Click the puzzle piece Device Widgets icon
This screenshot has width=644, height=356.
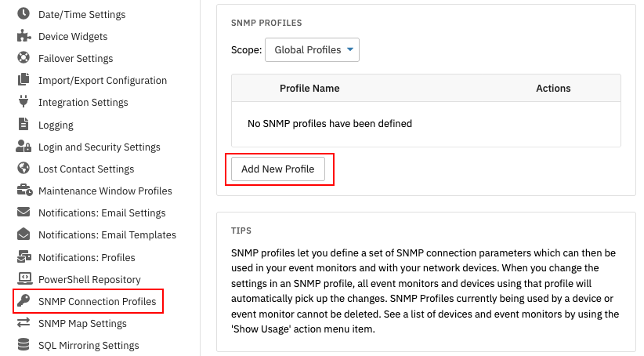click(x=24, y=36)
